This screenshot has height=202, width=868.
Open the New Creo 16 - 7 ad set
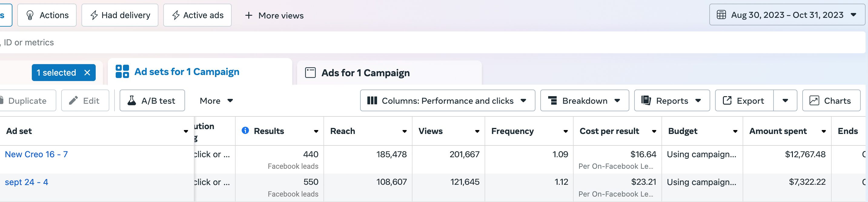(x=36, y=154)
